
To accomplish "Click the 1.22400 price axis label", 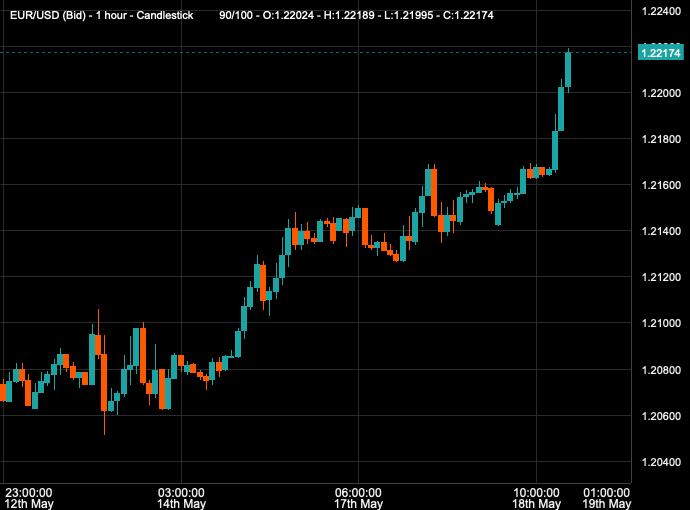I will 661,11.
